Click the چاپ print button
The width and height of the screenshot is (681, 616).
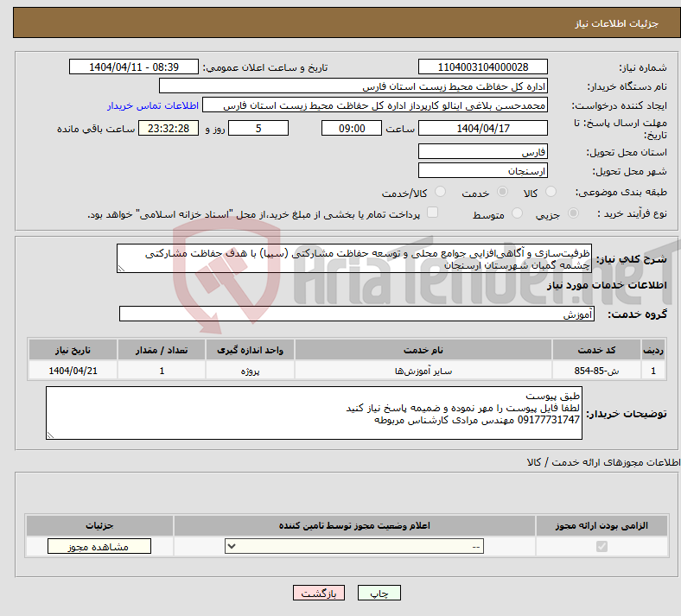click(x=379, y=593)
